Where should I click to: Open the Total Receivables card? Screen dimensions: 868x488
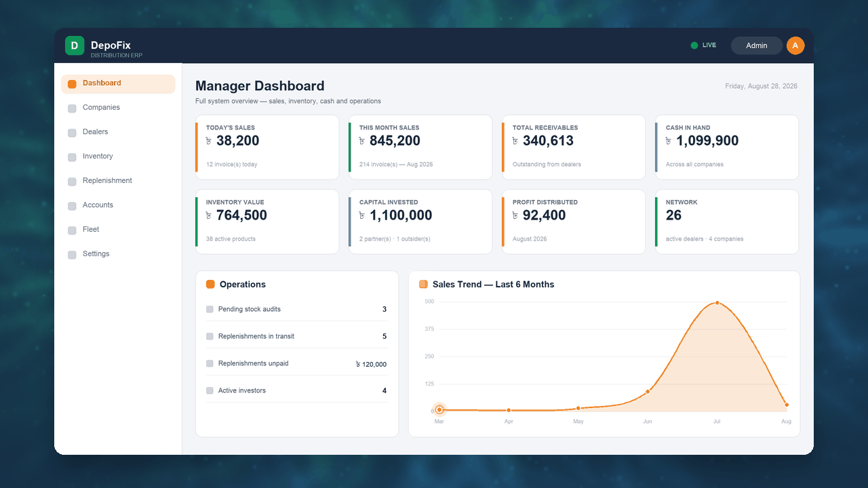(x=574, y=147)
